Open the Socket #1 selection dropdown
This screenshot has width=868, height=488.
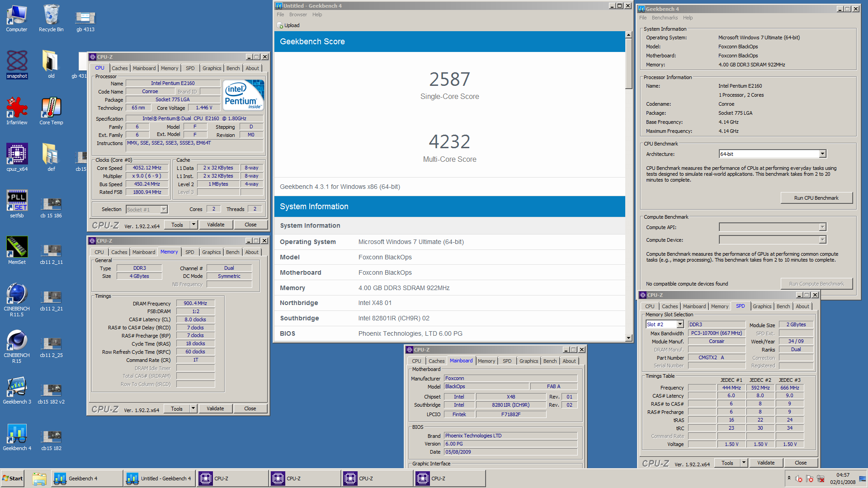[164, 209]
